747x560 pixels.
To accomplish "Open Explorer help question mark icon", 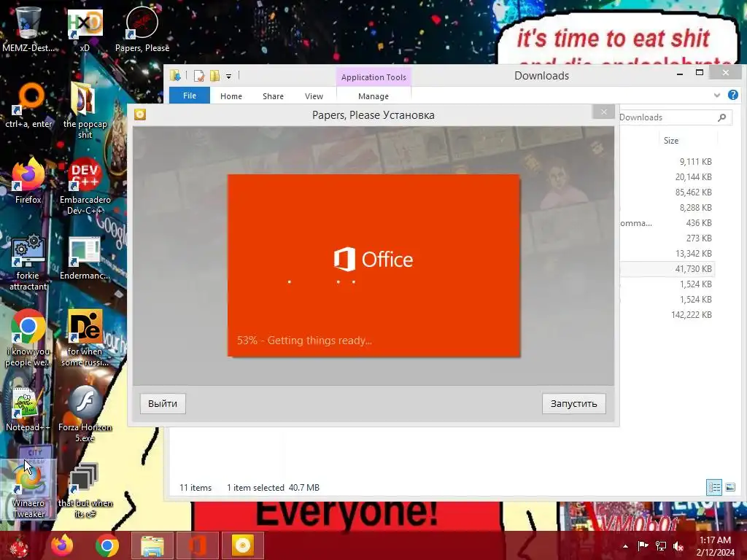I will coord(733,95).
